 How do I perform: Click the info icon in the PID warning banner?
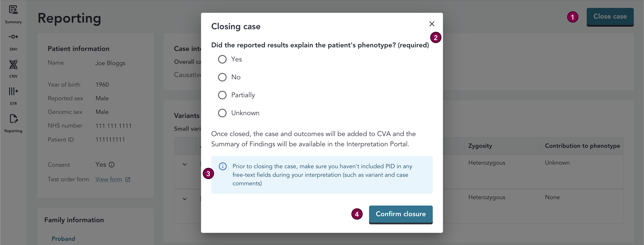coord(223,166)
